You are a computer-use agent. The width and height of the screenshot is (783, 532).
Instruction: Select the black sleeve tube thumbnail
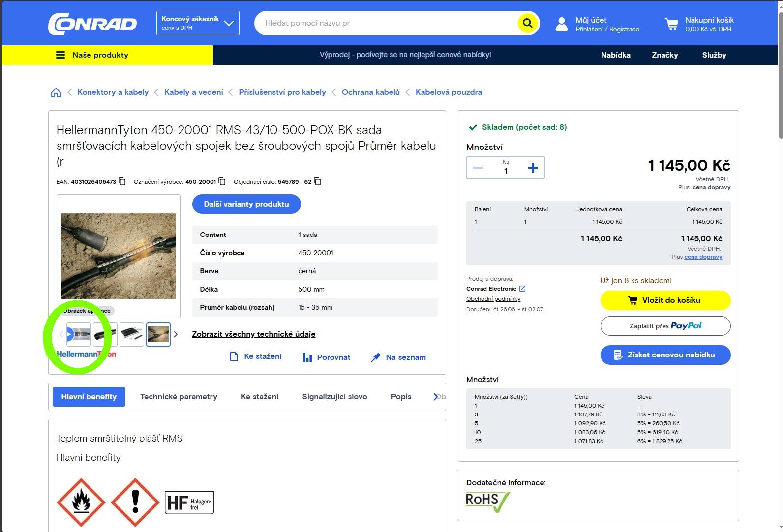click(105, 334)
